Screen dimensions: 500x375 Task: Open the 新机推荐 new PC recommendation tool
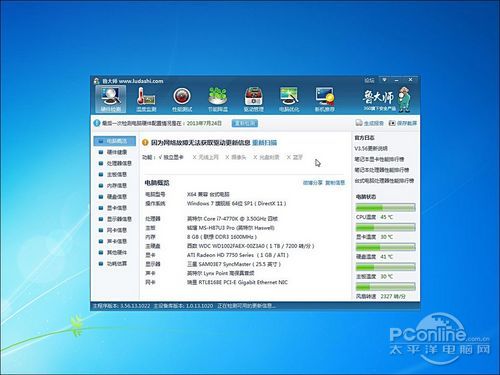pos(325,99)
